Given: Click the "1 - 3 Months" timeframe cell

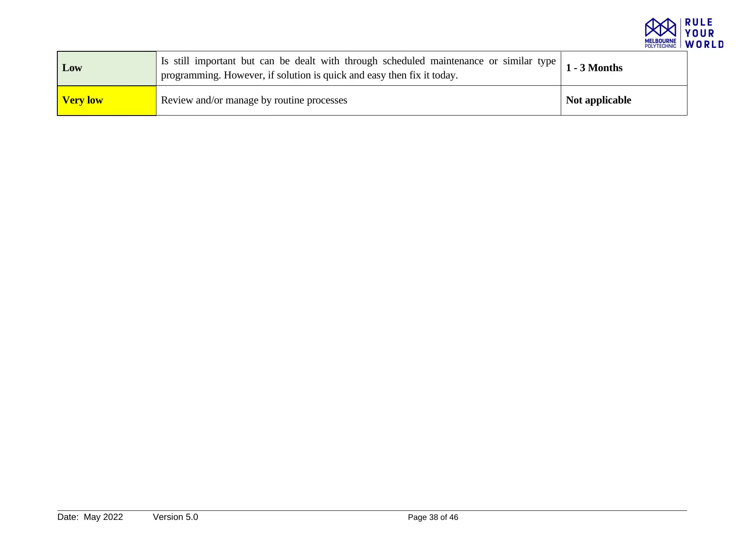Looking at the screenshot, I should tap(624, 68).
